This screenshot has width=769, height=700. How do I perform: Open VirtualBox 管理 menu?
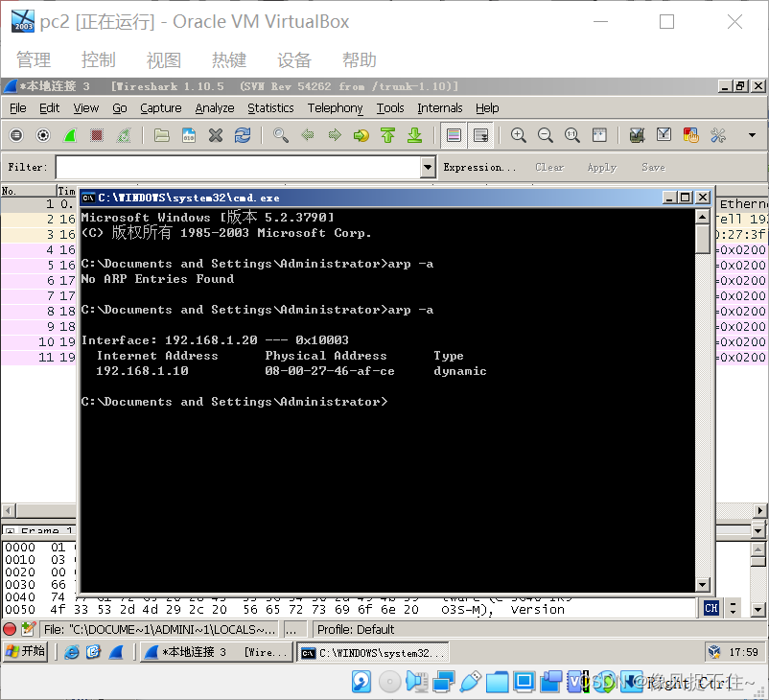34,59
